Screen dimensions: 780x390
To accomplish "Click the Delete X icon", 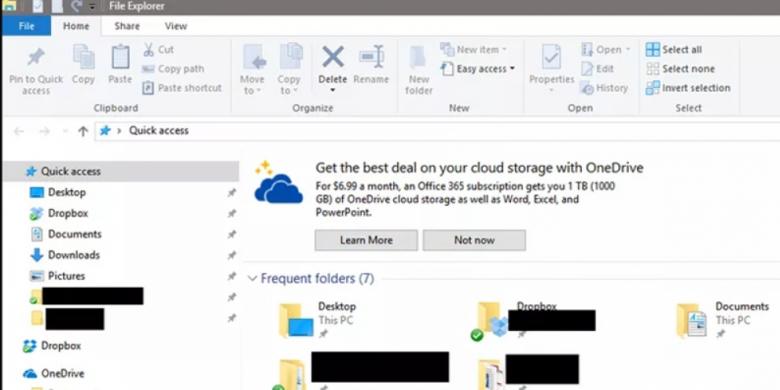I will click(333, 57).
